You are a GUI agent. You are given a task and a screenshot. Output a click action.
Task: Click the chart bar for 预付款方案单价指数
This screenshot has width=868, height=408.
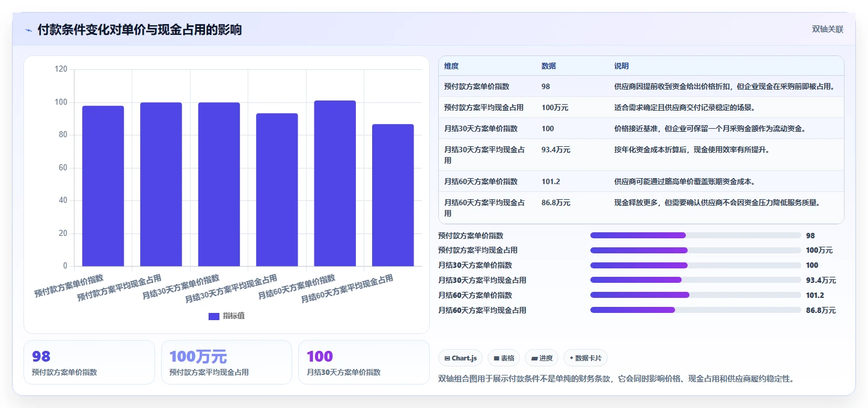(103, 186)
